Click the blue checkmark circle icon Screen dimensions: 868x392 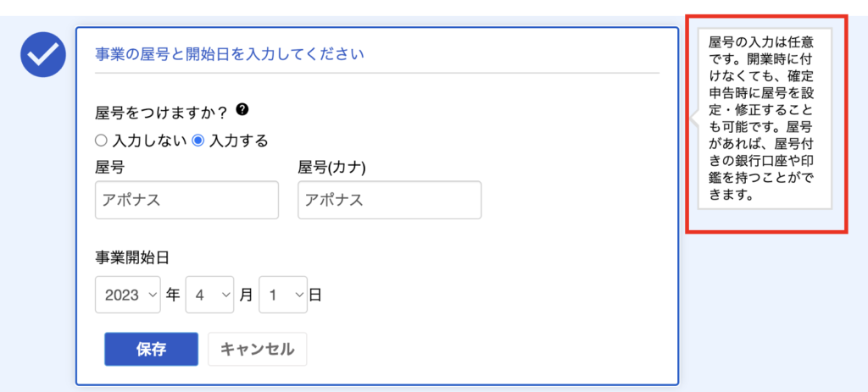tap(43, 56)
